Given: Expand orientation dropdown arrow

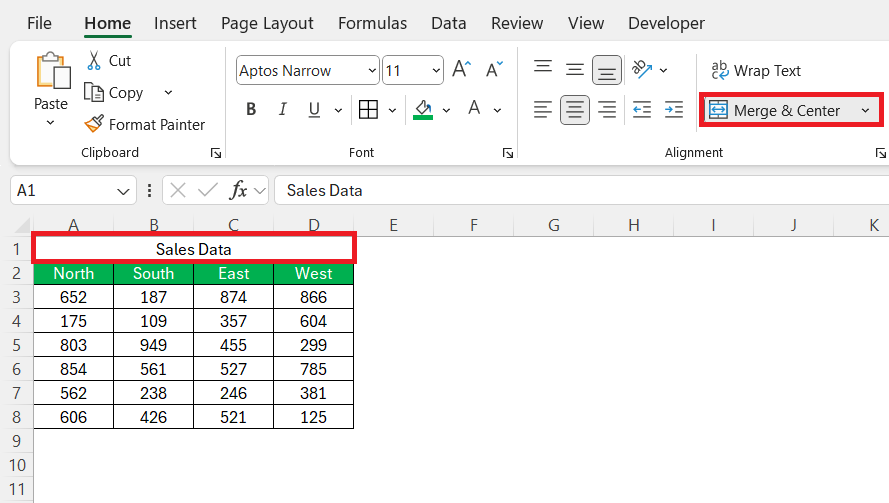Looking at the screenshot, I should pos(664,70).
